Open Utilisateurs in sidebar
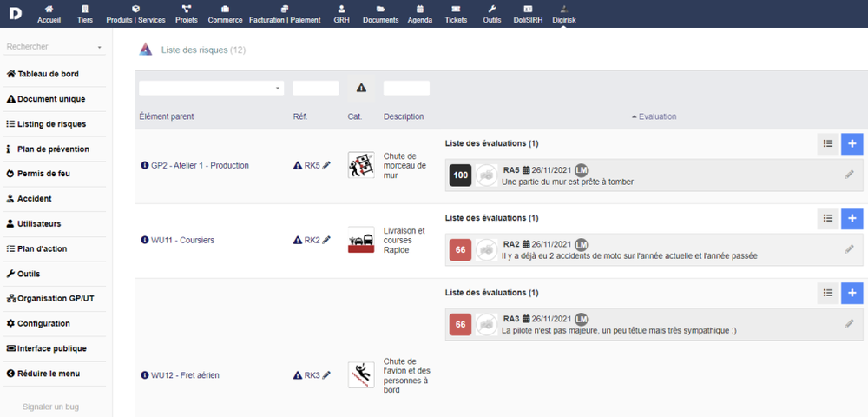The image size is (868, 417). point(34,224)
